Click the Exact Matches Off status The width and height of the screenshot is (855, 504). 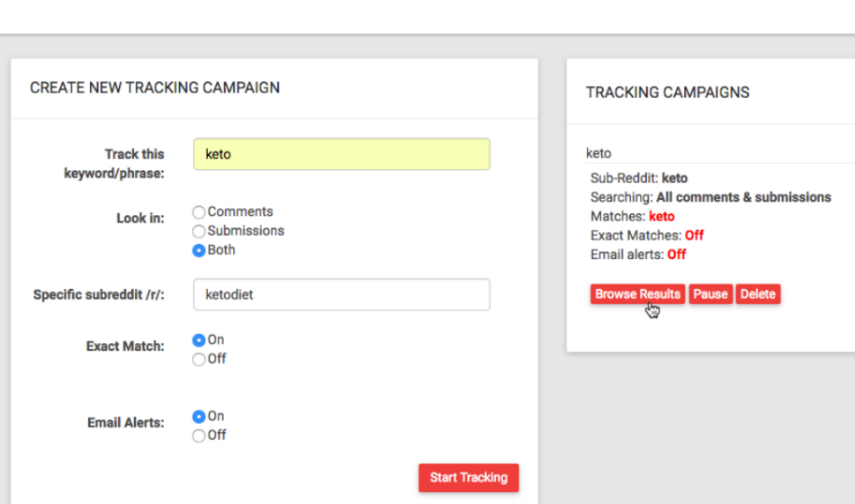pyautogui.click(x=694, y=236)
